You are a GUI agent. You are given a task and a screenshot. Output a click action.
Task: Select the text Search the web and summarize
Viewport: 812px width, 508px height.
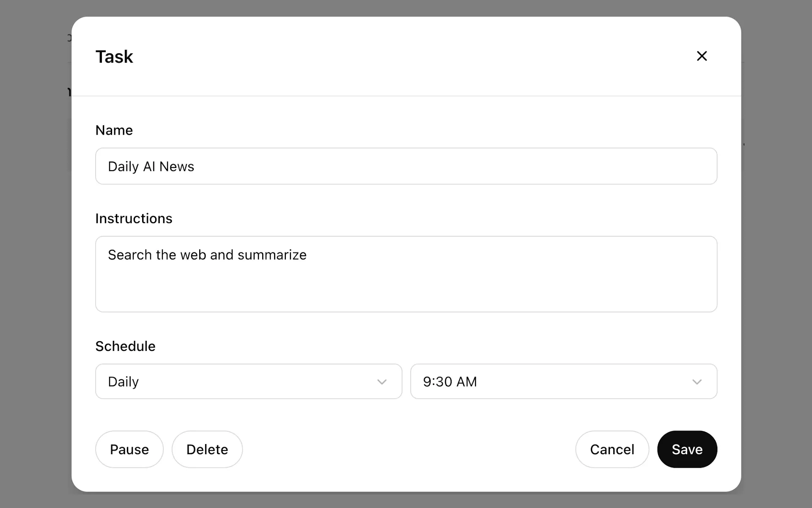point(207,254)
